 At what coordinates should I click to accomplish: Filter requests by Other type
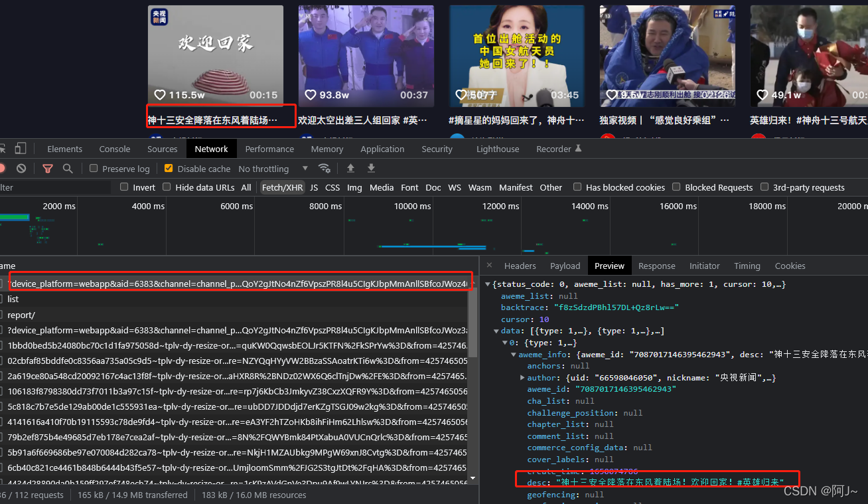click(x=551, y=187)
